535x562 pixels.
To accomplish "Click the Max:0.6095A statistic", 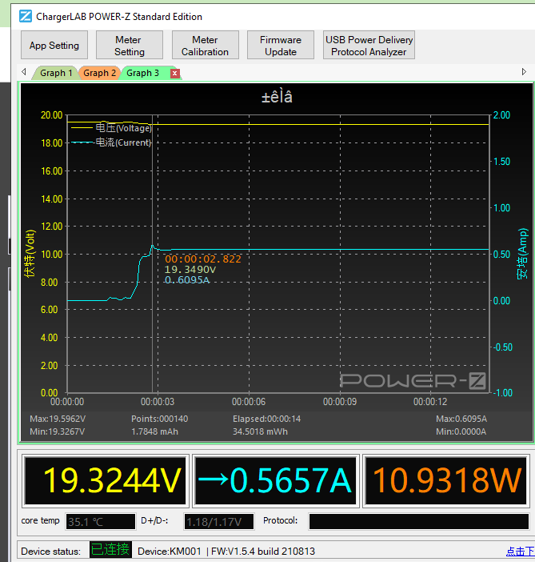I will click(x=461, y=419).
